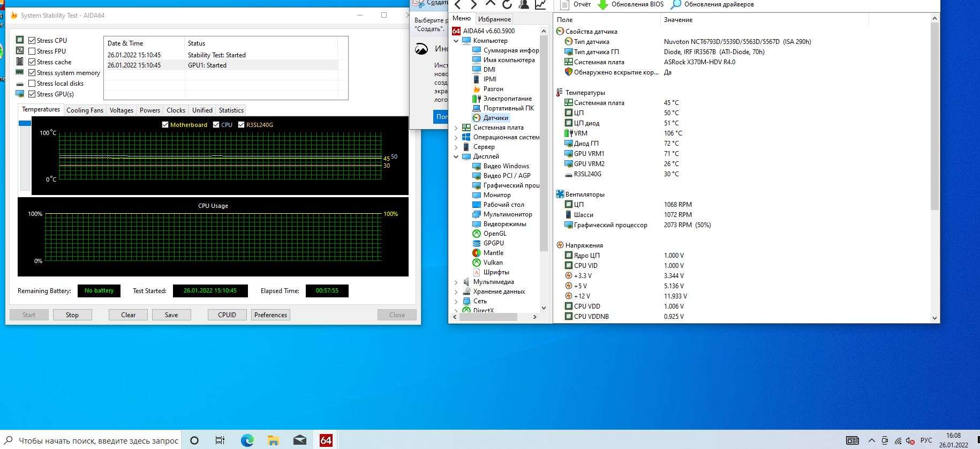Click the Stop button
Viewport: 980px width, 449px height.
(x=72, y=315)
